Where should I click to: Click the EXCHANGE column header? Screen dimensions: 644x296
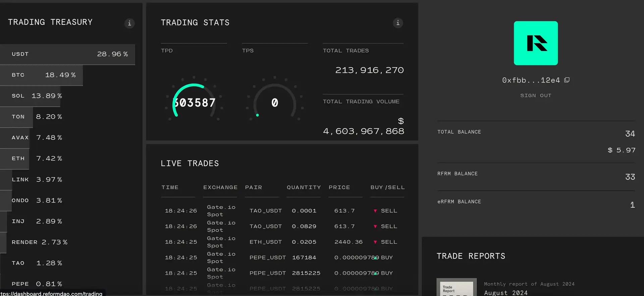coord(220,187)
